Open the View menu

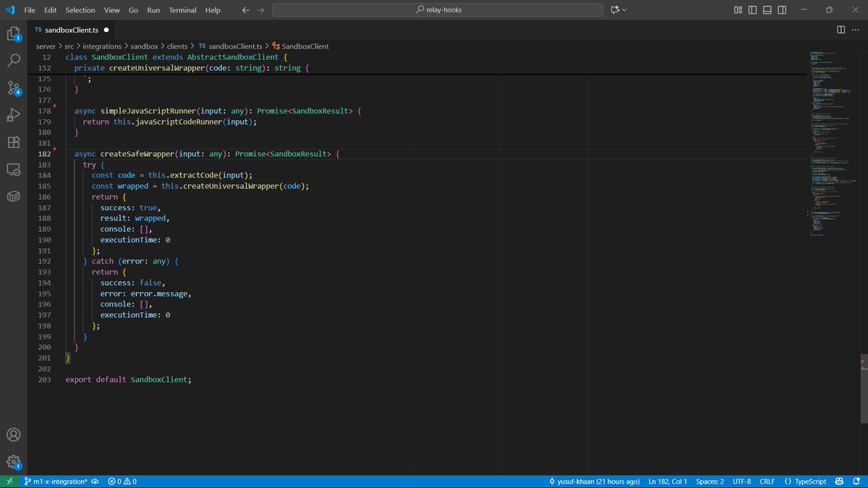click(111, 10)
